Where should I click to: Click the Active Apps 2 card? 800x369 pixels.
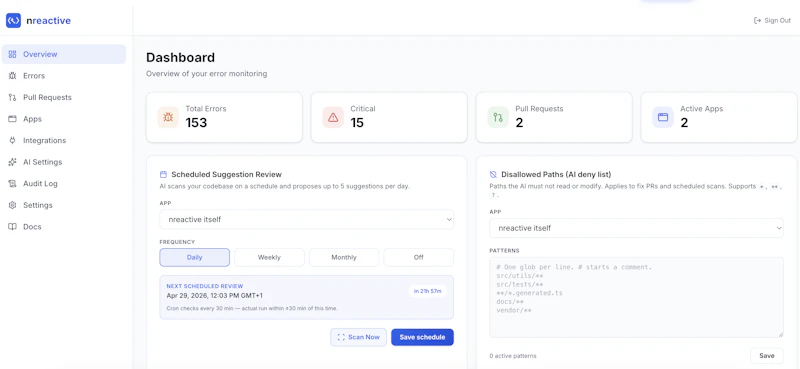pos(719,117)
